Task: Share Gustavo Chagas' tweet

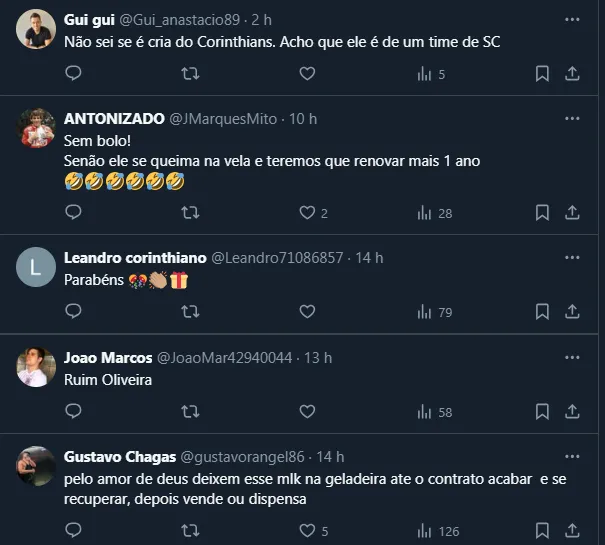Action: click(573, 530)
